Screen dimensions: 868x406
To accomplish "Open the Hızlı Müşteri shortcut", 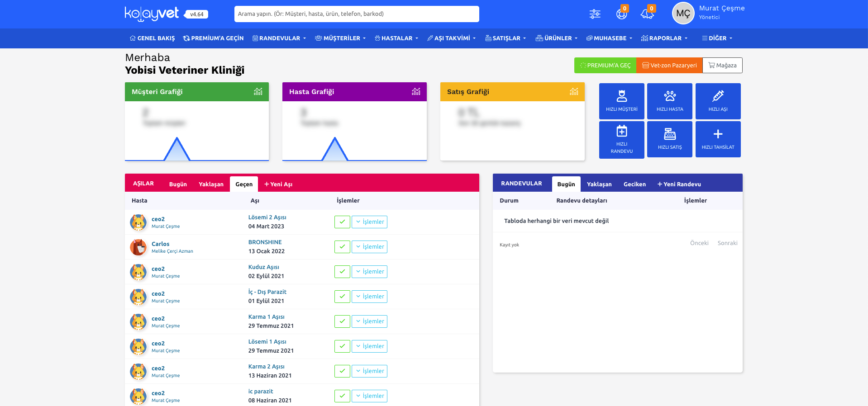I will pos(622,101).
